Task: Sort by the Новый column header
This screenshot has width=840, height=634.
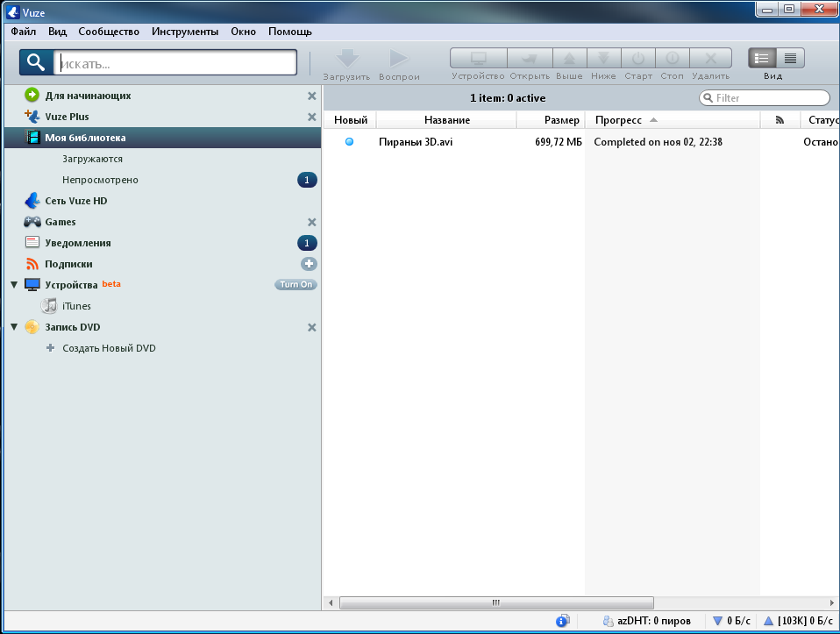Action: (351, 120)
